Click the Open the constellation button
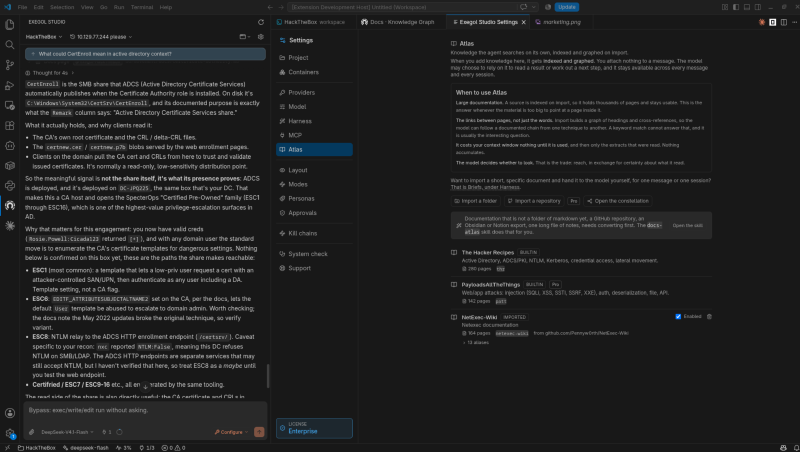800x452 pixels. [618, 201]
